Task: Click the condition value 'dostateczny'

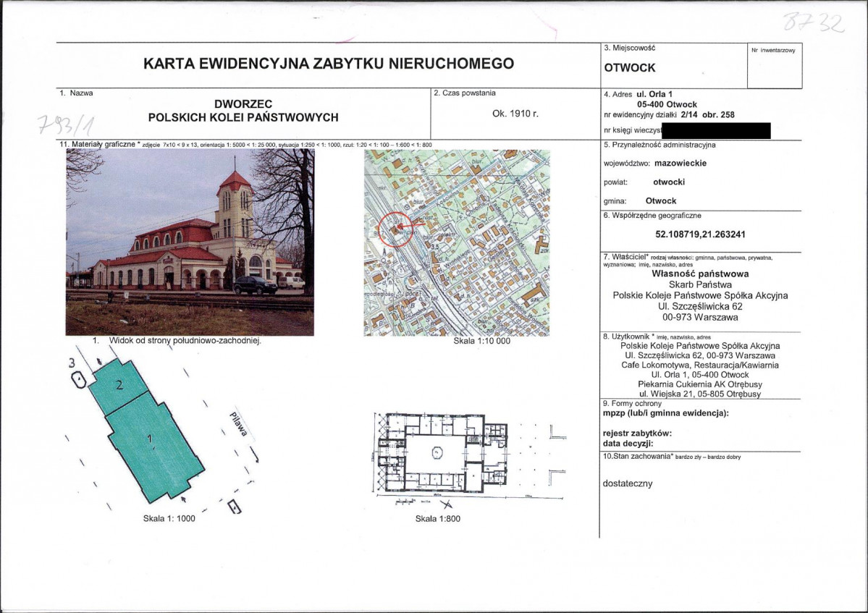Action: [628, 483]
